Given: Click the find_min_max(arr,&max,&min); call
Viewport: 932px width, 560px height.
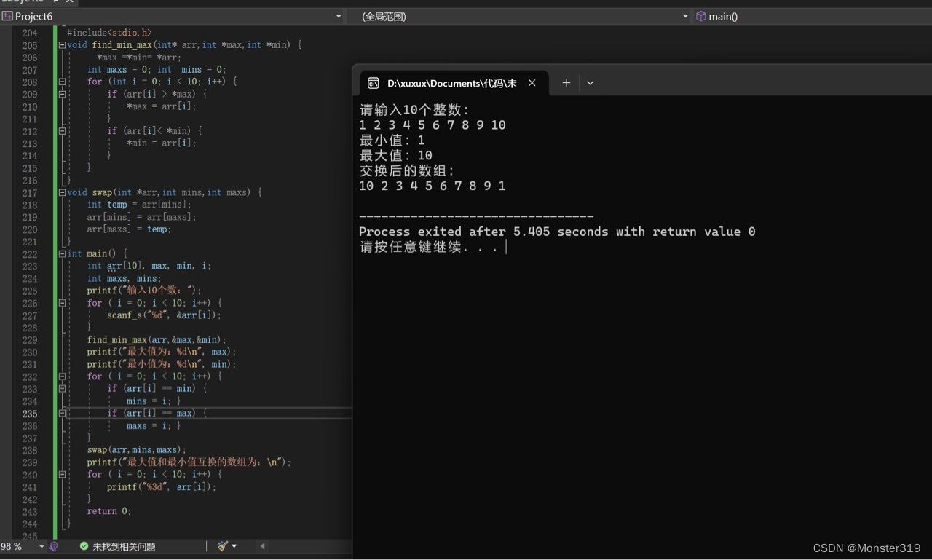Looking at the screenshot, I should point(157,339).
